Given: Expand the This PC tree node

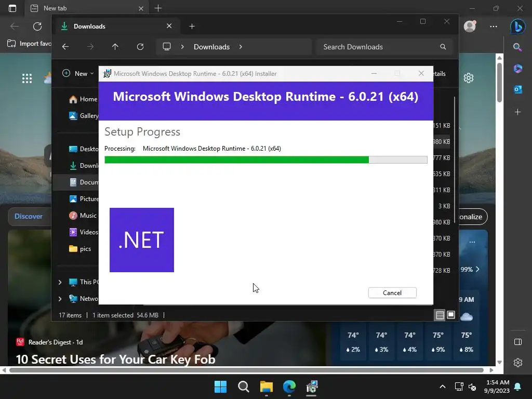Looking at the screenshot, I should pos(60,282).
